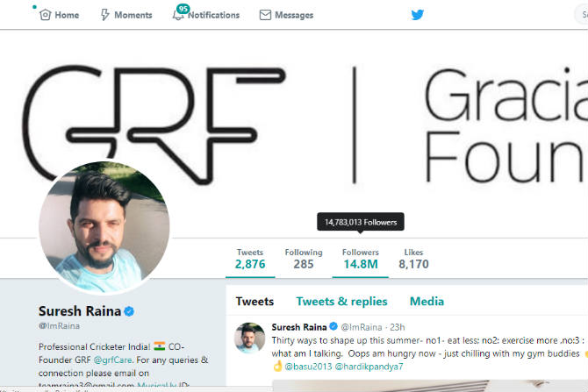Open the Following 285 list
Image resolution: width=588 pixels, height=392 pixels.
304,259
